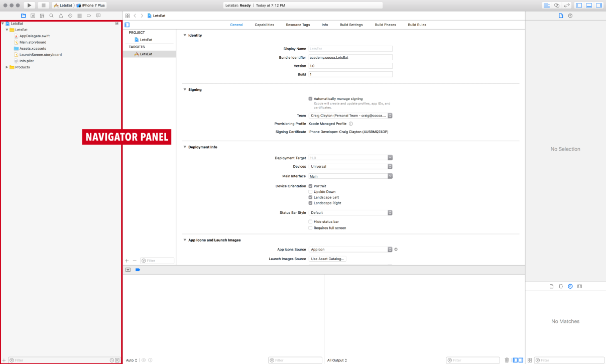
Task: Collapse the Identity section
Action: (185, 35)
